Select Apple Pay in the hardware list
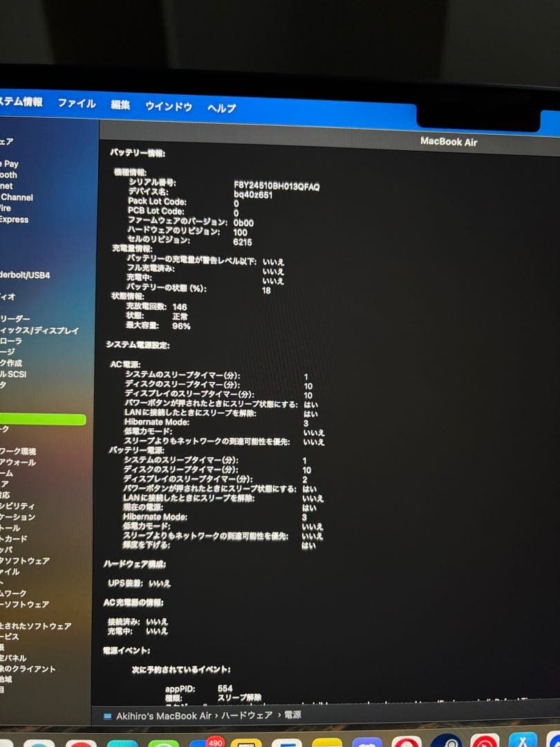The height and width of the screenshot is (747, 560). pos(10,164)
